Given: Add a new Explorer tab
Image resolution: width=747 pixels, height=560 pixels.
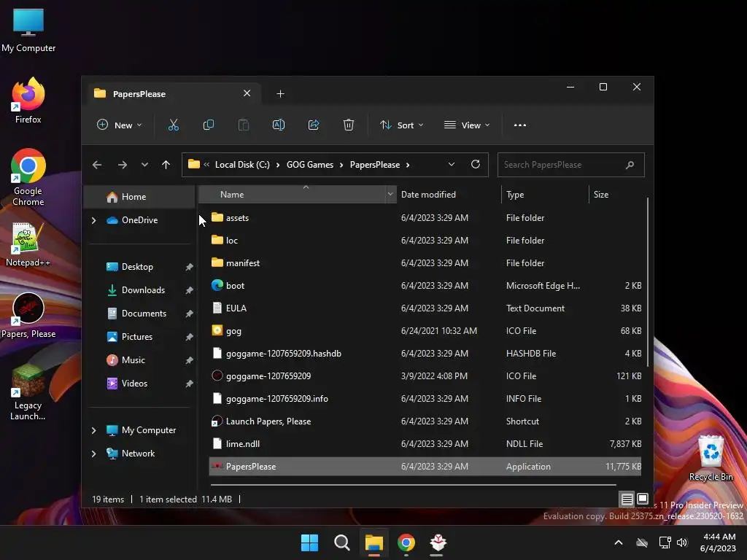Looking at the screenshot, I should click(280, 94).
